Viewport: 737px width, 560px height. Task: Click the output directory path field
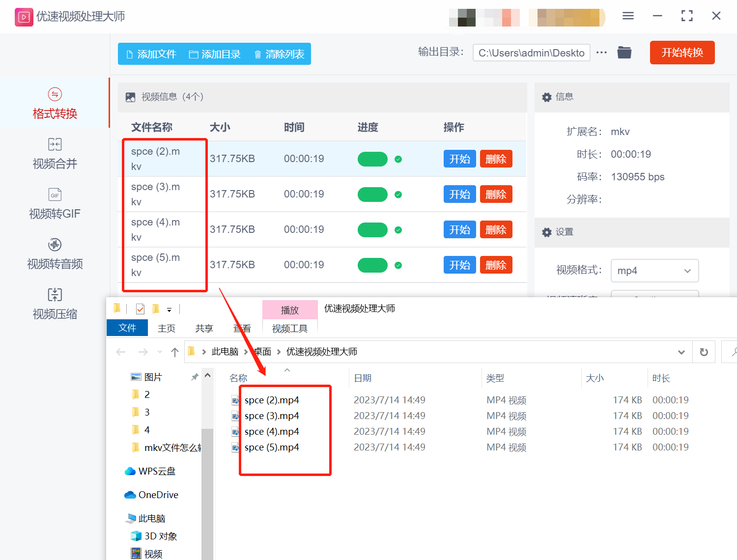531,53
